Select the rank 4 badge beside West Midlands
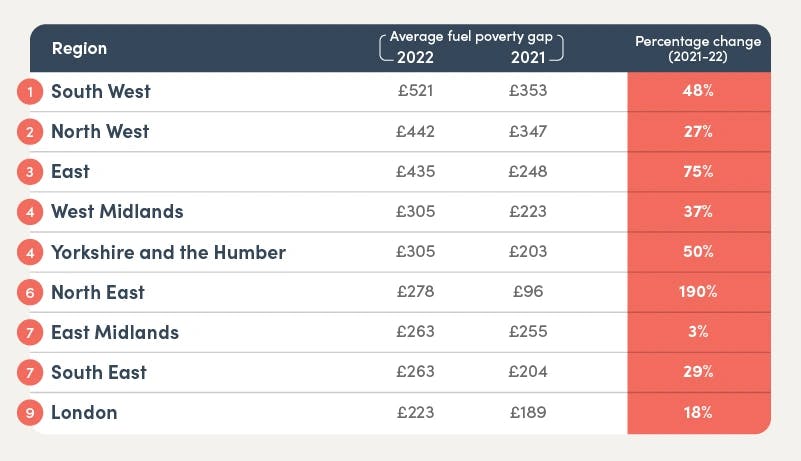This screenshot has height=461, width=801. (30, 212)
